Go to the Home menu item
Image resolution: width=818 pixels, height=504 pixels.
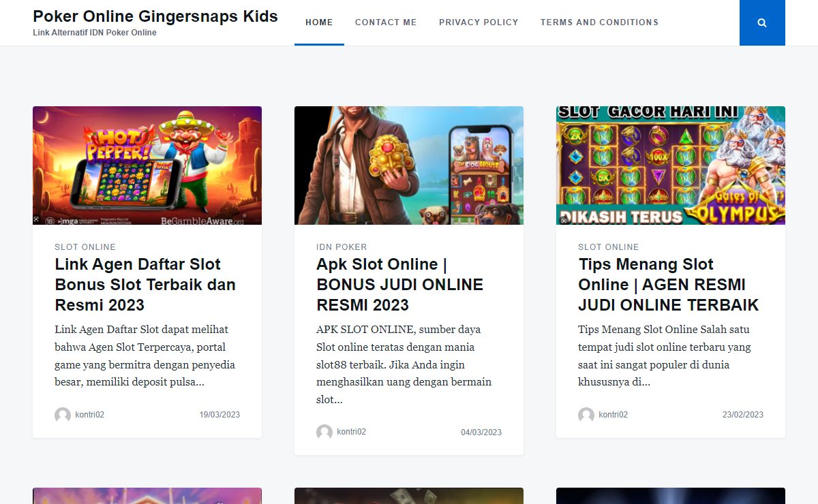[319, 22]
